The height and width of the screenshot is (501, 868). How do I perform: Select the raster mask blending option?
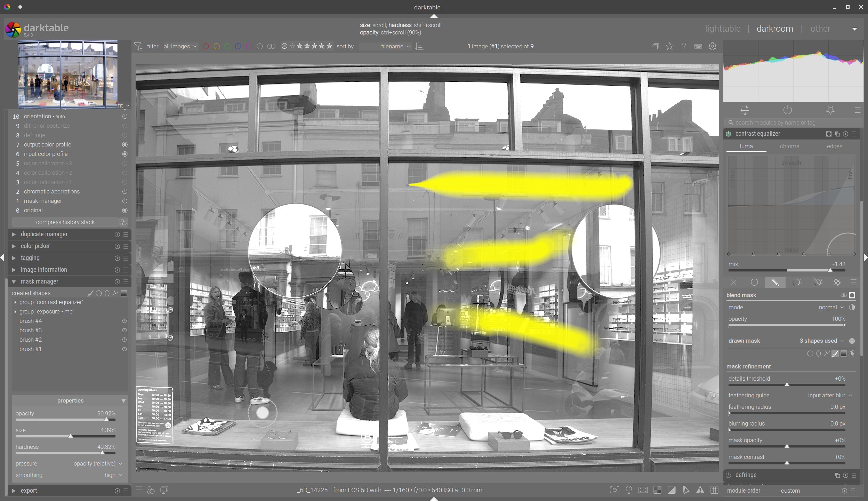point(837,282)
